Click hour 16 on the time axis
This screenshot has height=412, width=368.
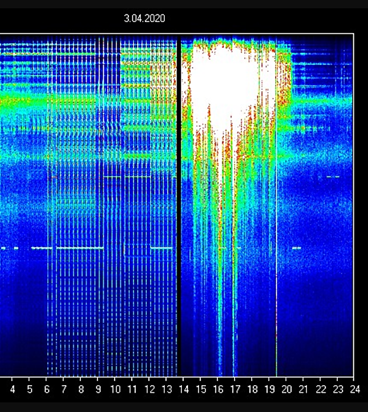click(218, 389)
